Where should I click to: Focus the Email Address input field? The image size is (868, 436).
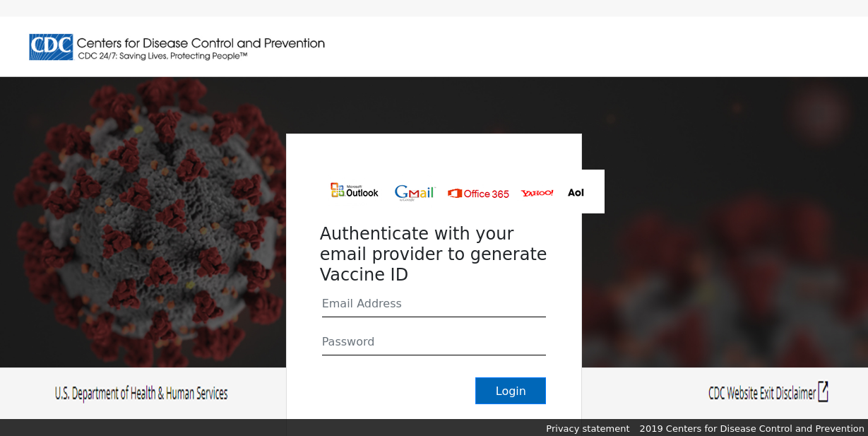[x=434, y=304]
